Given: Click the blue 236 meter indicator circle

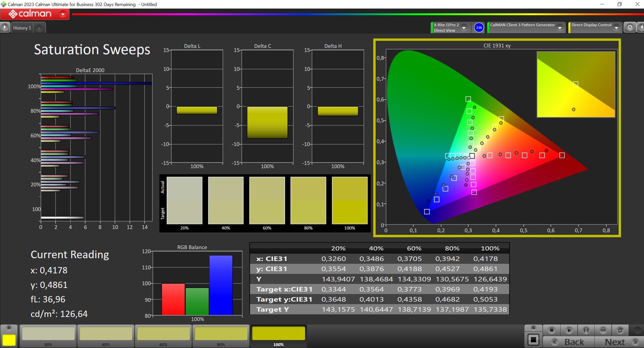Looking at the screenshot, I should pyautogui.click(x=479, y=27).
